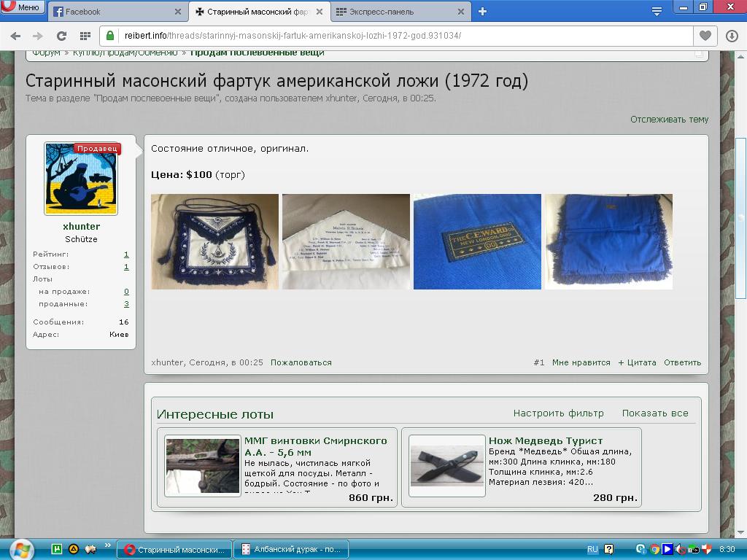Open Speed Dial grid icon

tap(85, 36)
